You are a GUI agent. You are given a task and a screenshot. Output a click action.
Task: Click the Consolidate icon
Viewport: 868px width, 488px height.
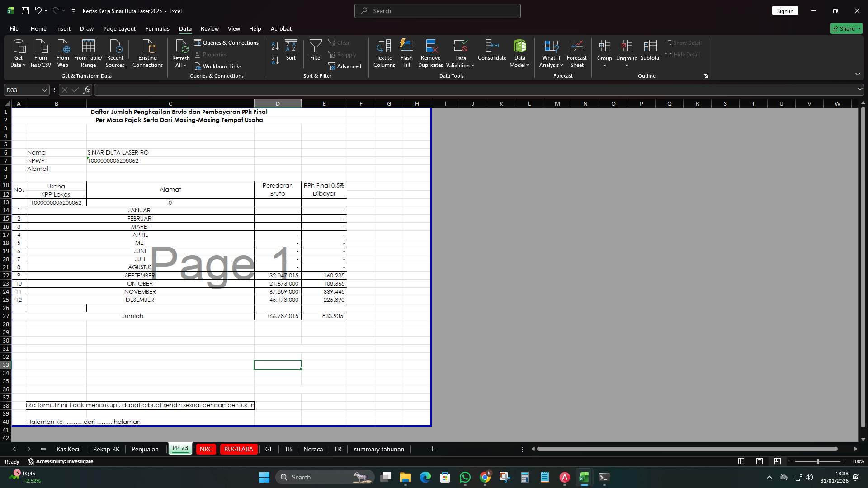(x=492, y=50)
